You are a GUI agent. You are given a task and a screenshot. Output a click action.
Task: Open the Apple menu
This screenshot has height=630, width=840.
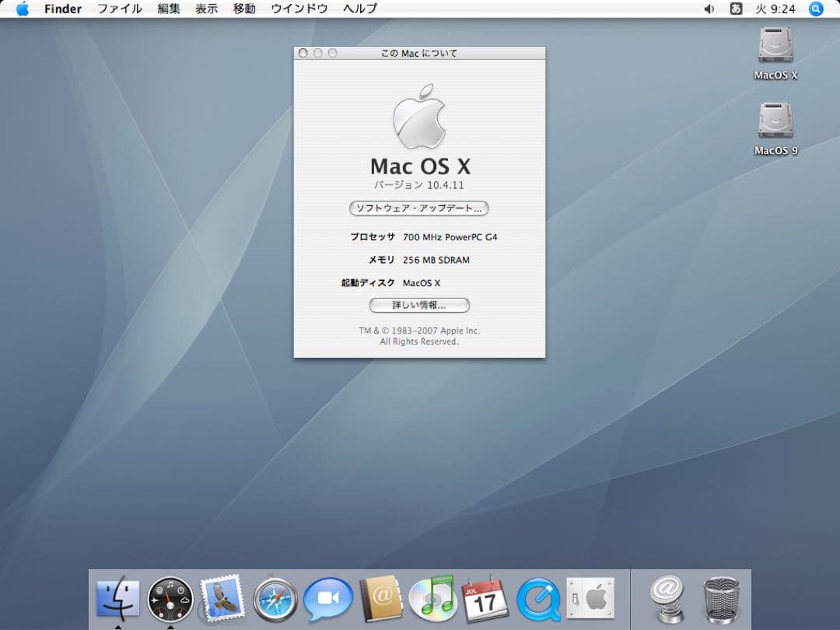[21, 9]
